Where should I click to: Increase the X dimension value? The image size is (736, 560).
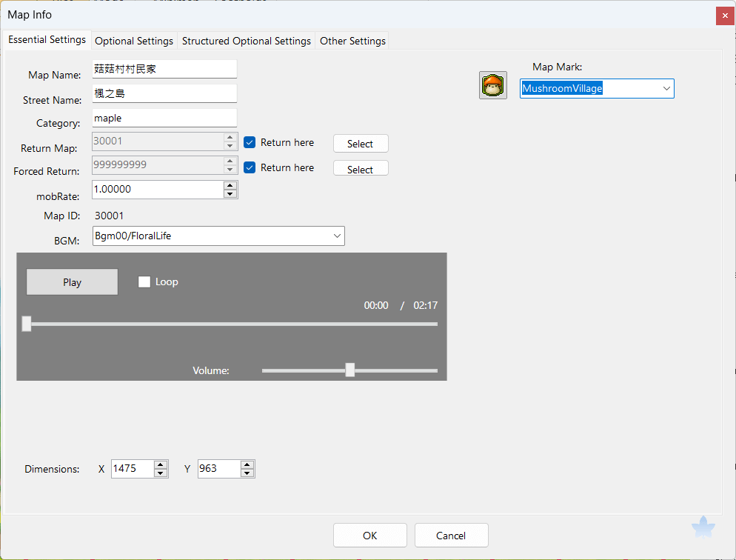(161, 464)
